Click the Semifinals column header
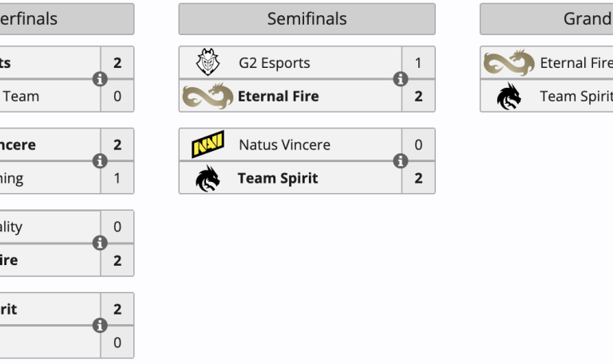This screenshot has height=364, width=613. [x=306, y=19]
